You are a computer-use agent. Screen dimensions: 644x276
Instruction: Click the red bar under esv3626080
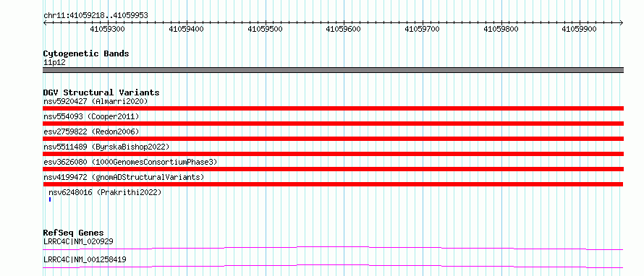click(x=333, y=169)
